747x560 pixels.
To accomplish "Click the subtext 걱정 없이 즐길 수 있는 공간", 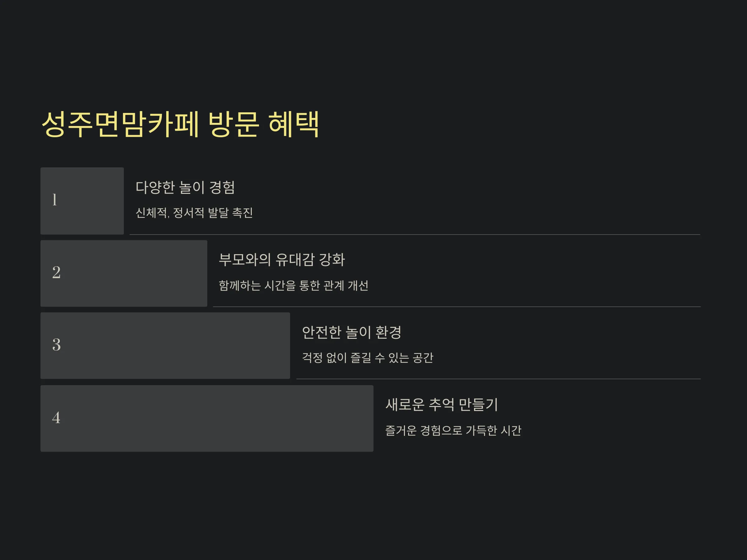I will (367, 358).
